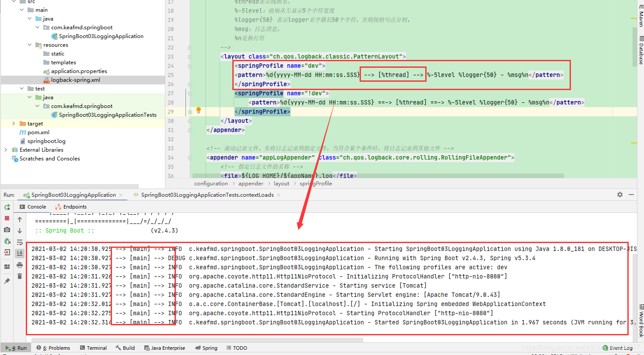Screen dimensions: 644x355
Task: Open the Java Enterprise tool window
Action: pos(165,348)
